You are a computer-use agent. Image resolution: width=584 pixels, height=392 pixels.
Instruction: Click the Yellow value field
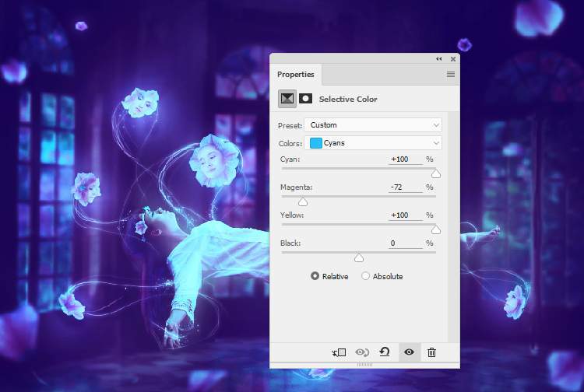point(405,215)
